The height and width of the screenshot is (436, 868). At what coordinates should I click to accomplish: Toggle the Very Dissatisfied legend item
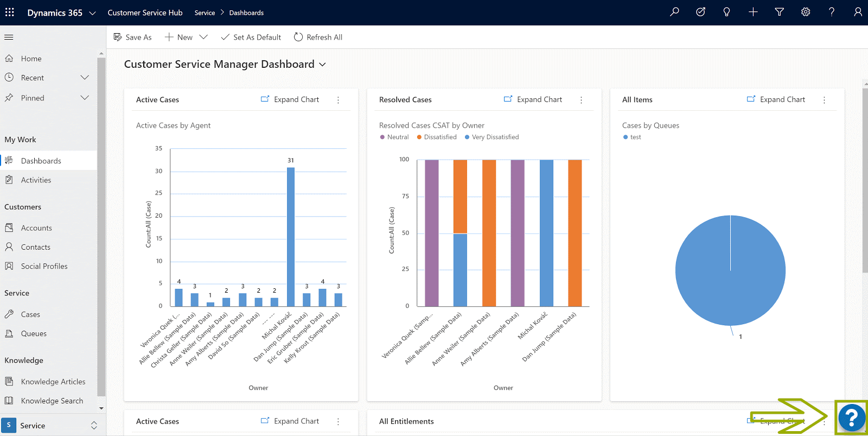coord(492,137)
